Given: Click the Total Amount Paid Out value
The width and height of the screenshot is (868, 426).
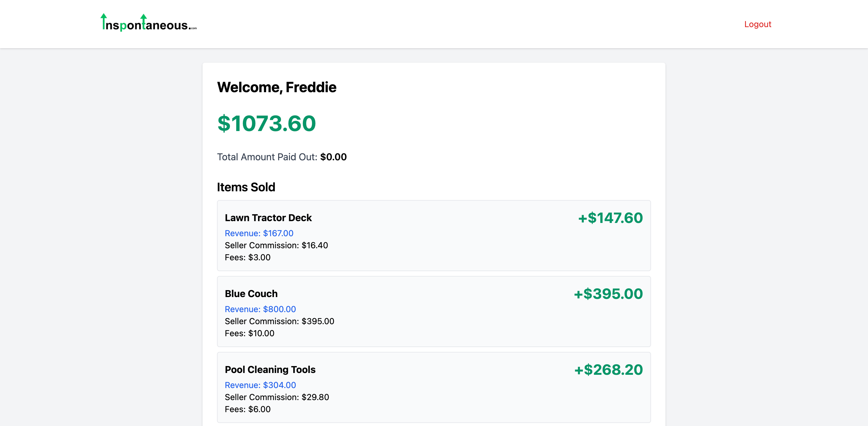Looking at the screenshot, I should pos(333,157).
